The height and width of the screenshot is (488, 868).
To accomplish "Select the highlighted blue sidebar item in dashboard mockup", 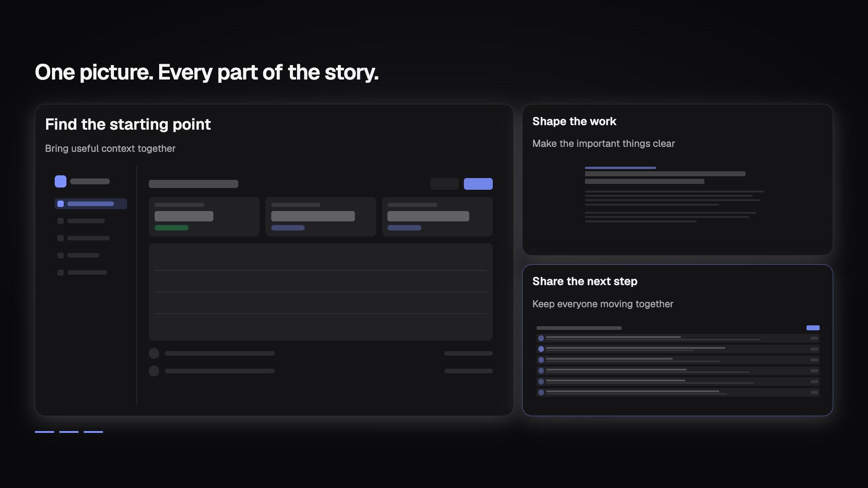I will pos(91,204).
